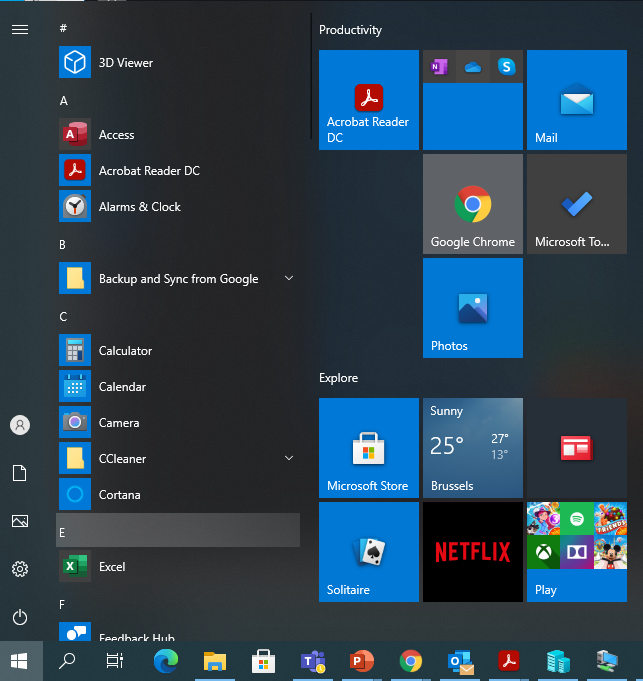Click the Explore group title
Screen dimensions: 643x681
338,378
